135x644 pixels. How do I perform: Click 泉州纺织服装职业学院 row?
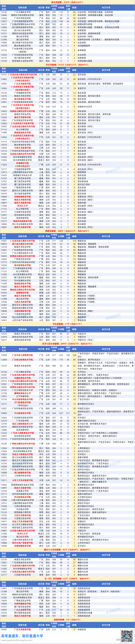point(67,494)
